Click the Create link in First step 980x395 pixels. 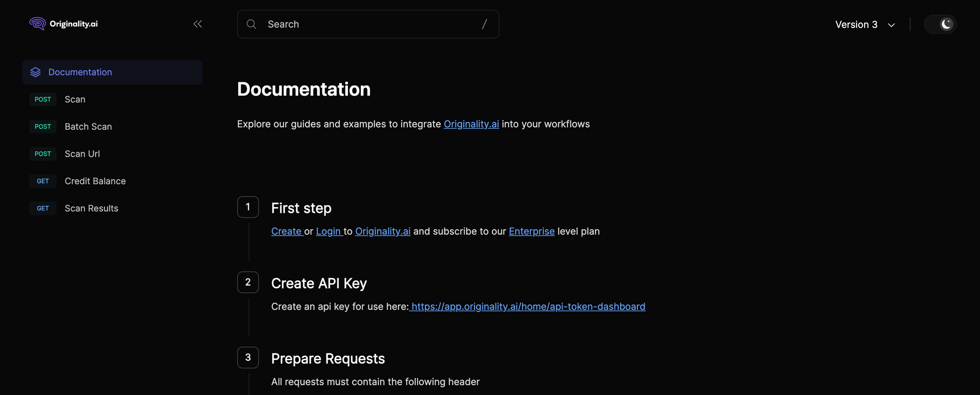[x=286, y=231]
